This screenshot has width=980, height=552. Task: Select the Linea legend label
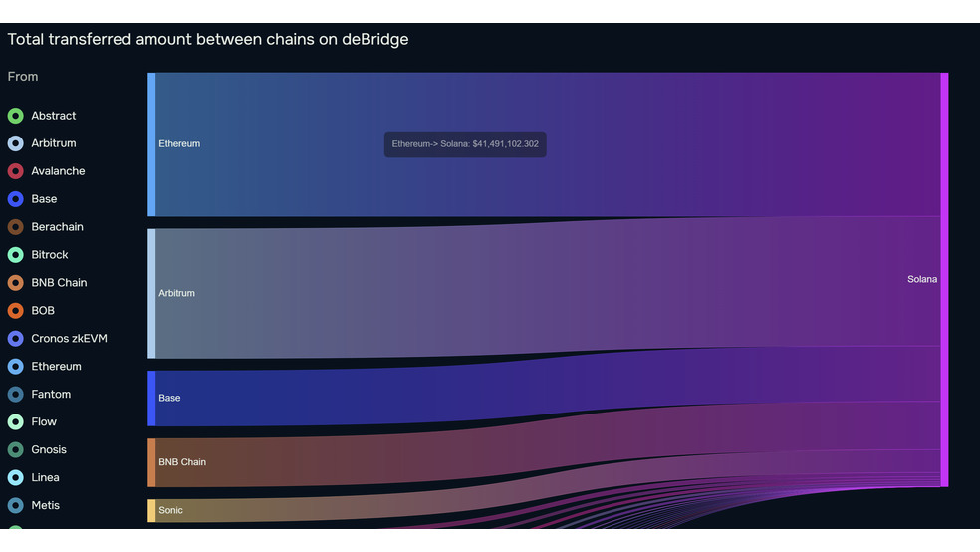click(x=45, y=477)
